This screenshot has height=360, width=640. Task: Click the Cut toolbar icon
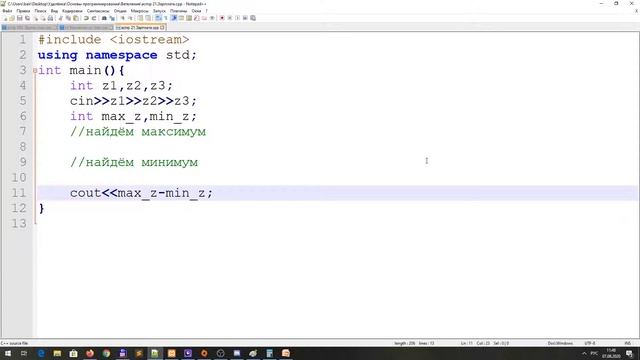pos(60,18)
